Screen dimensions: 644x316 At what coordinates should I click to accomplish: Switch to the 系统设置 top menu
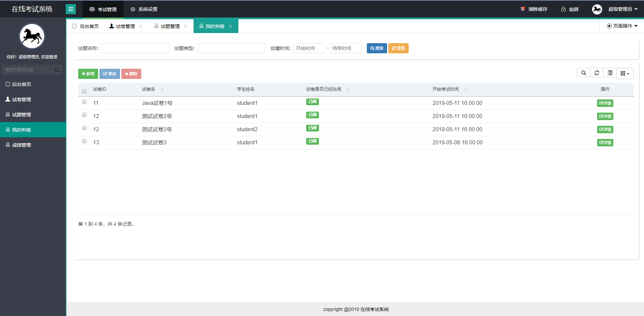(144, 9)
